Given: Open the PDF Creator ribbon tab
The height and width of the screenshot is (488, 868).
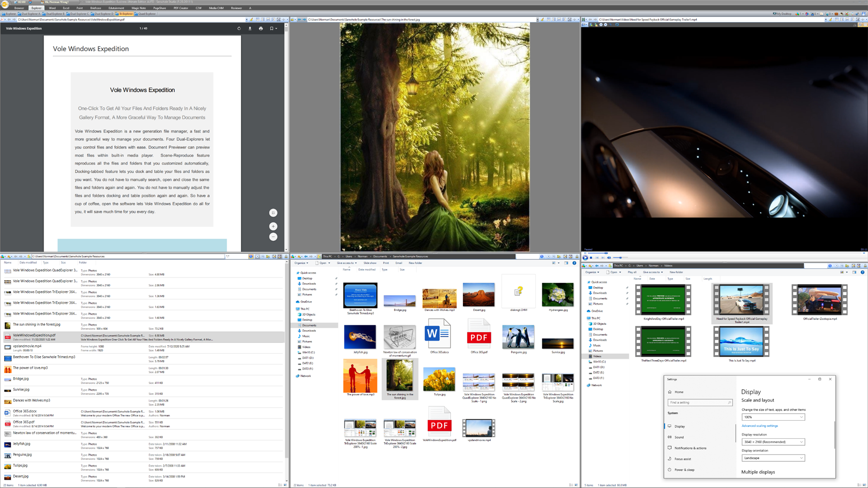Looking at the screenshot, I should 180,8.
